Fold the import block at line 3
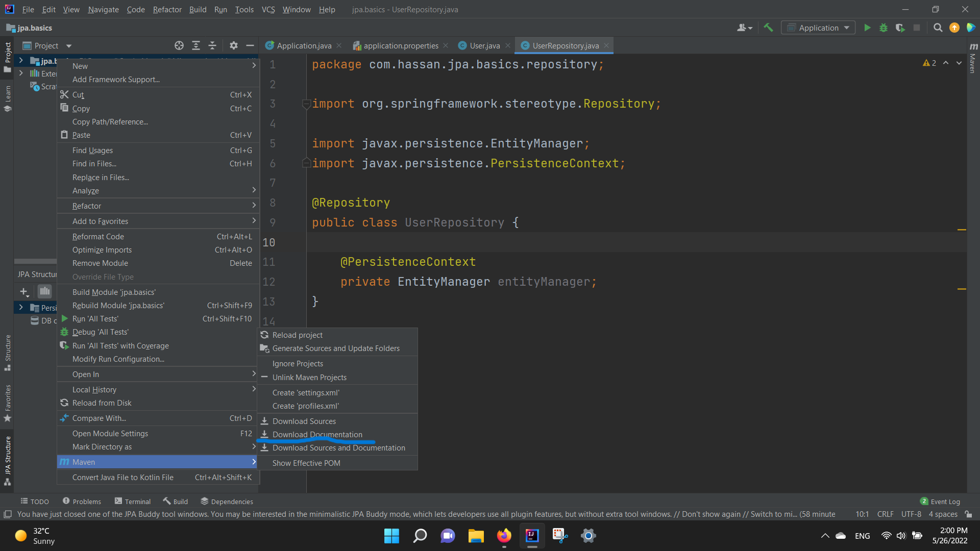This screenshot has width=980, height=551. pos(306,104)
